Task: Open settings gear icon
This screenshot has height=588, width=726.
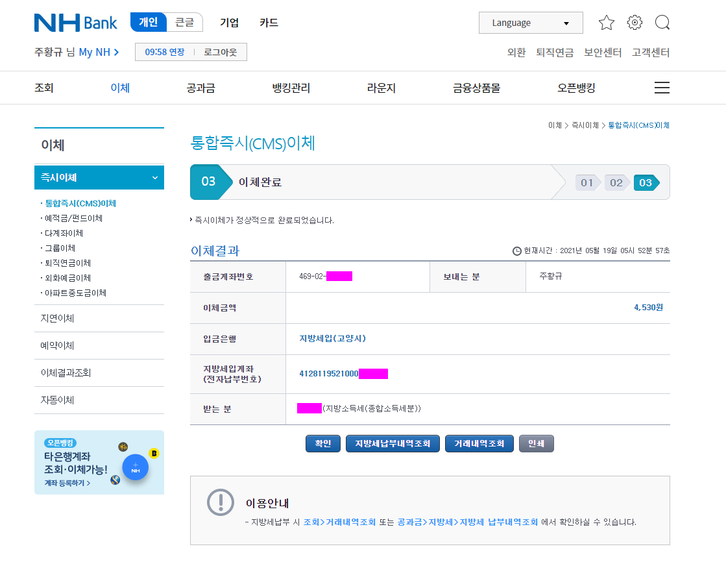Action: click(x=635, y=23)
